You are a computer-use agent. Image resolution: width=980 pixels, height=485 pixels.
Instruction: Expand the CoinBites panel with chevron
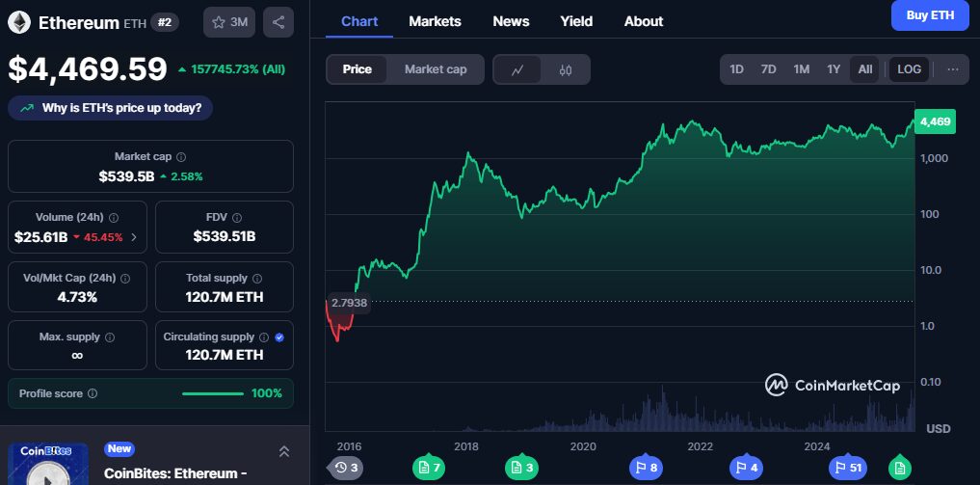point(284,451)
